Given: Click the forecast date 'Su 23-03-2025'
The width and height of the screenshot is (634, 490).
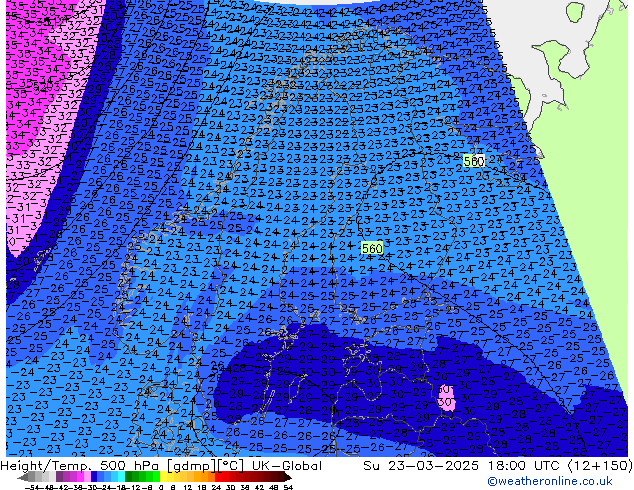Looking at the screenshot, I should point(421,465).
